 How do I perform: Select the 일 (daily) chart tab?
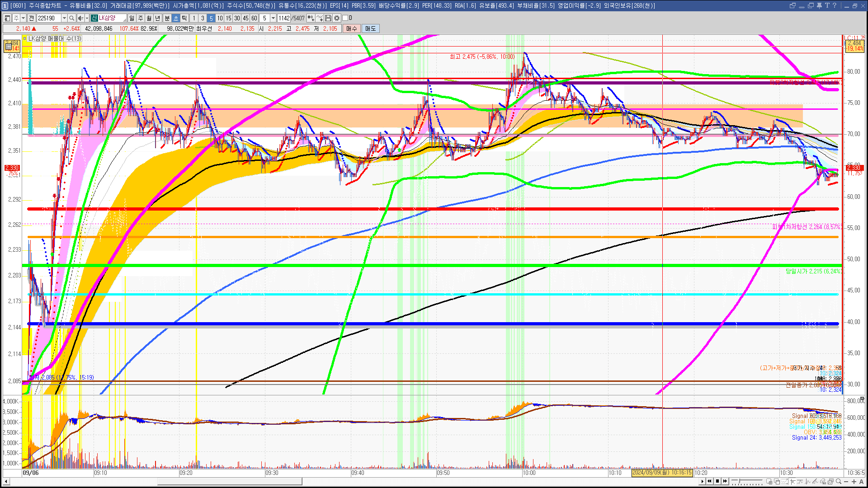[132, 18]
